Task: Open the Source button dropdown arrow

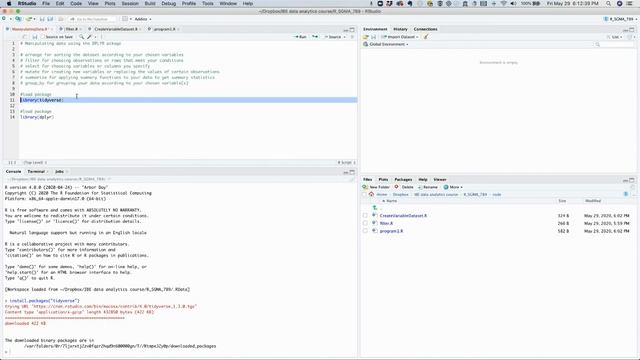Action: 344,37
